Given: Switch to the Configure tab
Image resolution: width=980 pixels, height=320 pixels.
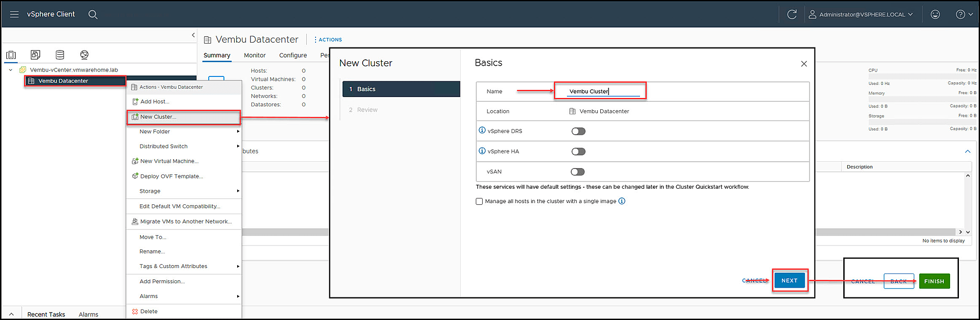Looking at the screenshot, I should pos(293,55).
